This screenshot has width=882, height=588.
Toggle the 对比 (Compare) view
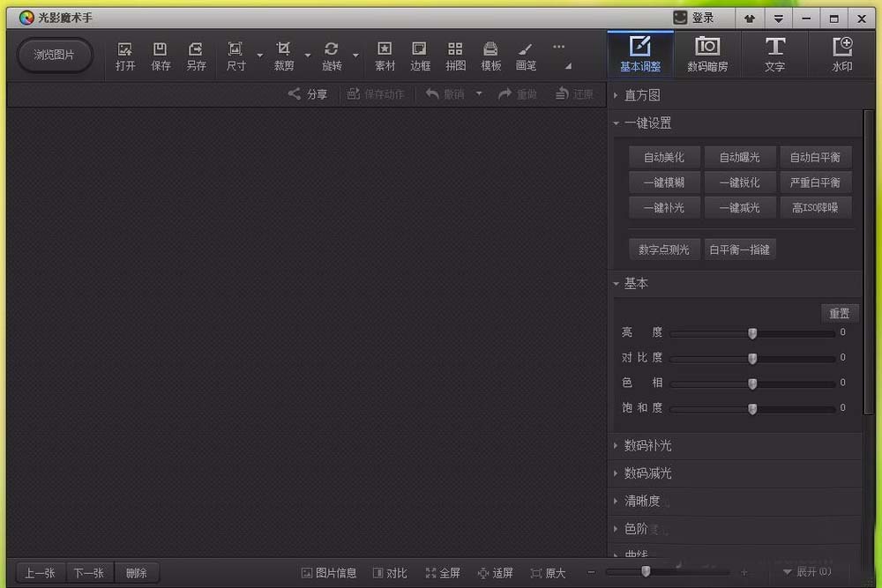pyautogui.click(x=390, y=573)
